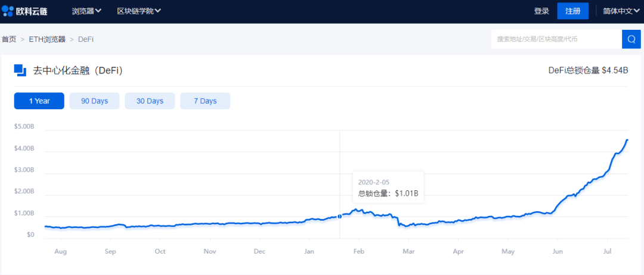Show the 7 Days chart range

click(x=205, y=101)
